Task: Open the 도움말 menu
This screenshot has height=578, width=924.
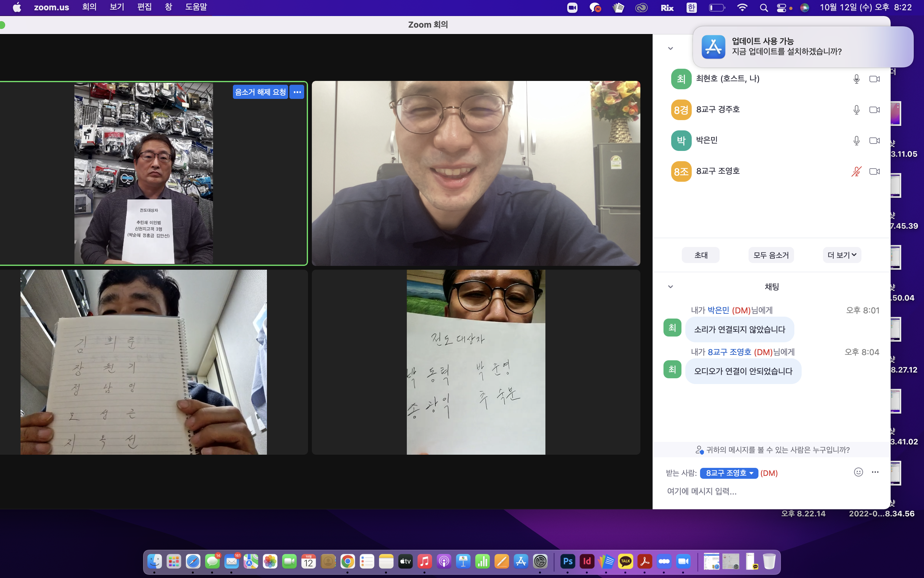Action: (x=196, y=7)
